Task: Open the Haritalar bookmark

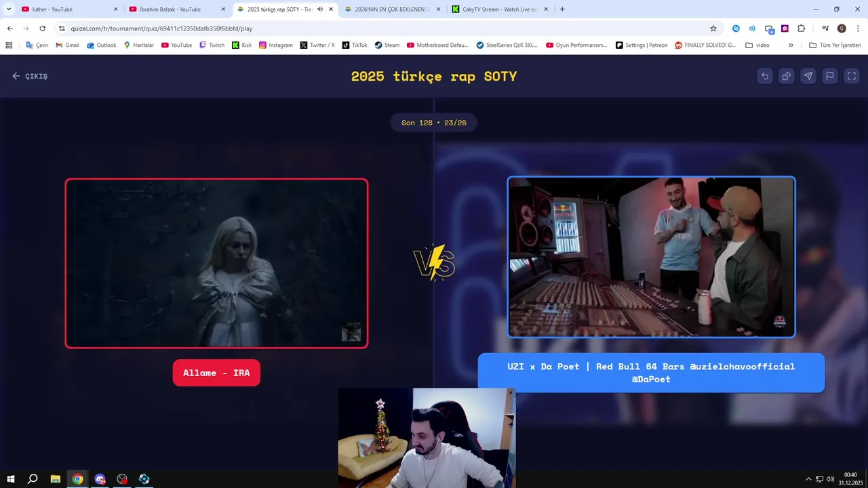Action: (138, 45)
